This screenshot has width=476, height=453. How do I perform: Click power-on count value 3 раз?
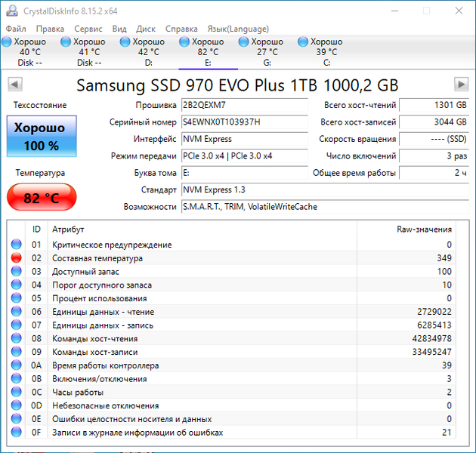[434, 156]
